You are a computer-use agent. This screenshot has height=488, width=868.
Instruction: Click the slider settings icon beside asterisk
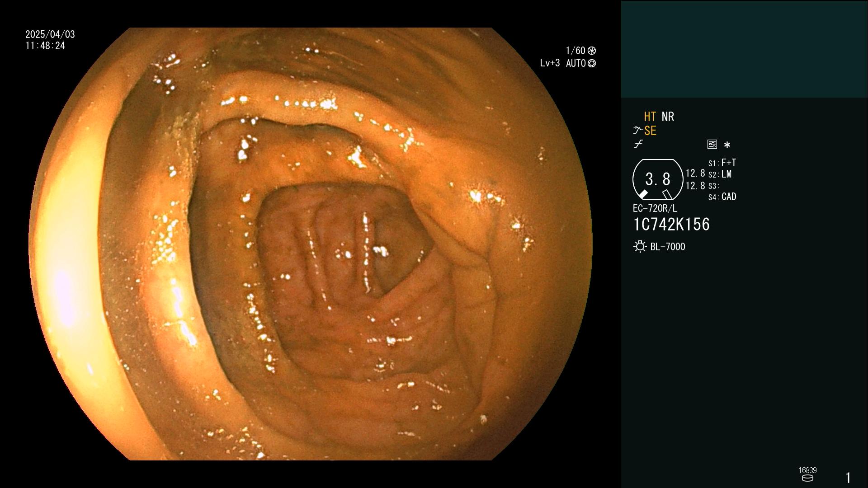pyautogui.click(x=712, y=144)
